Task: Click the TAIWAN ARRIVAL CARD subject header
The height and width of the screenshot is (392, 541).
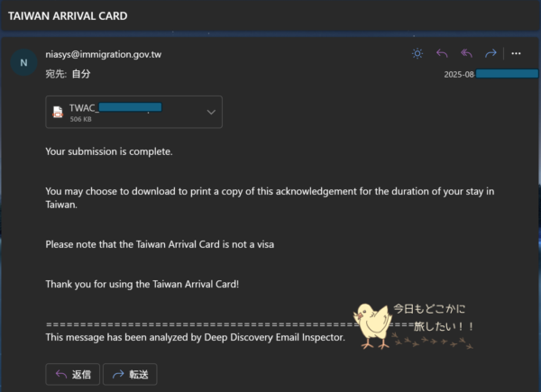Action: pos(68,16)
